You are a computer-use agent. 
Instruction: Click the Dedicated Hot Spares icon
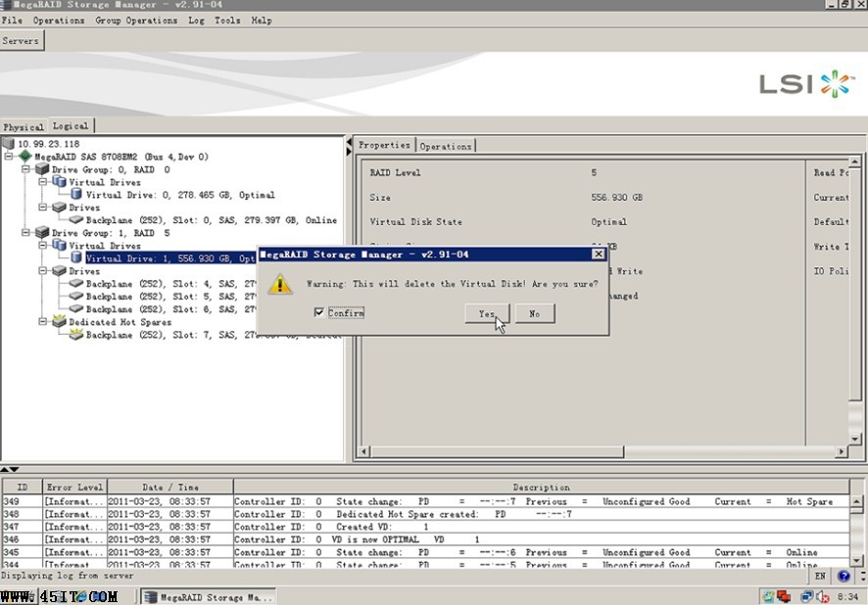pyautogui.click(x=59, y=322)
